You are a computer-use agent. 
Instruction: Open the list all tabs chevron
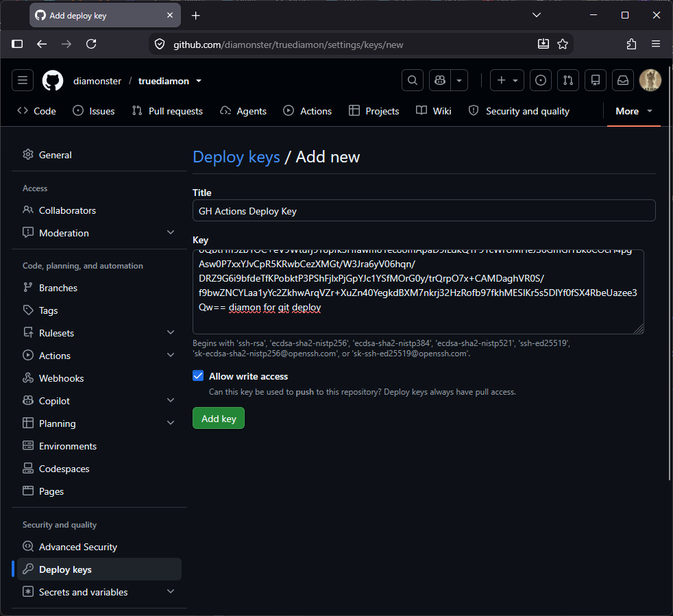536,15
